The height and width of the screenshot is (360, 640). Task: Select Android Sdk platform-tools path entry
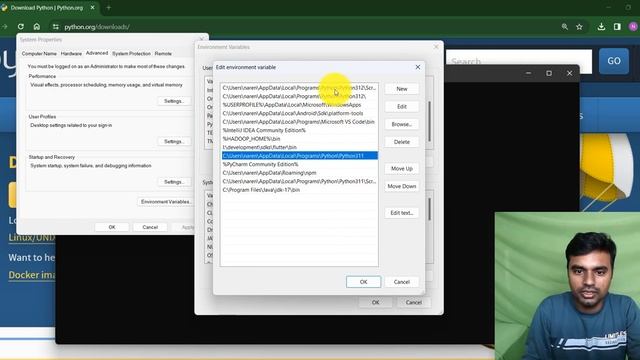299,113
